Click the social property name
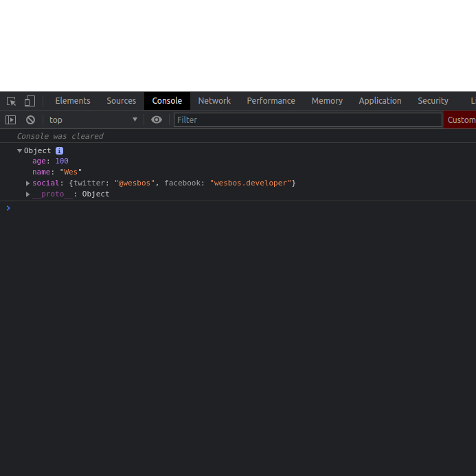The image size is (476, 476). pyautogui.click(x=45, y=183)
